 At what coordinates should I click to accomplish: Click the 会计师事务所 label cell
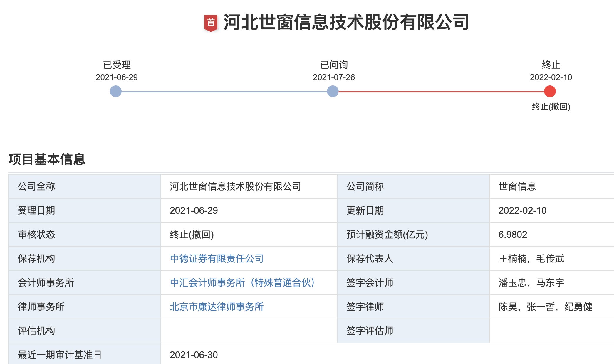click(85, 283)
